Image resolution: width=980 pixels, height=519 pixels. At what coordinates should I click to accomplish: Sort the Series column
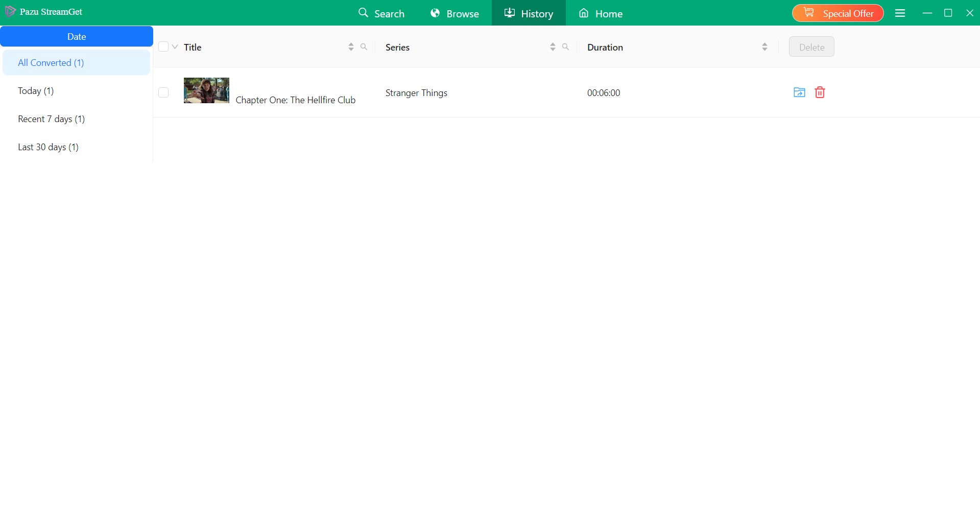pyautogui.click(x=552, y=46)
